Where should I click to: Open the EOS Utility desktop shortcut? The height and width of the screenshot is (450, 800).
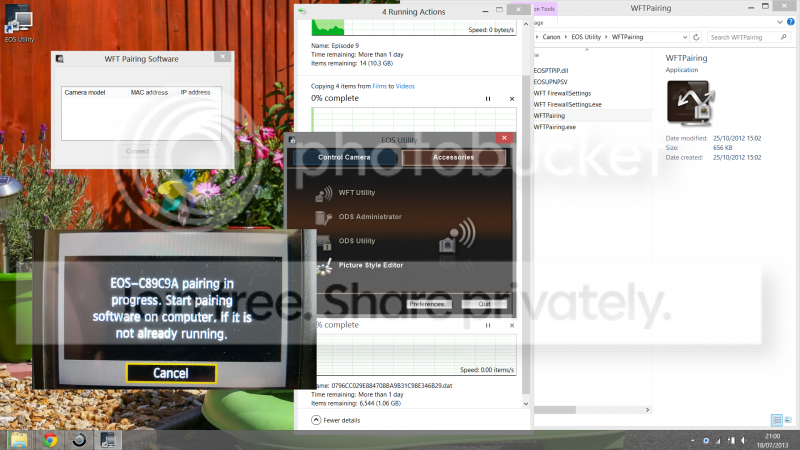pyautogui.click(x=17, y=19)
